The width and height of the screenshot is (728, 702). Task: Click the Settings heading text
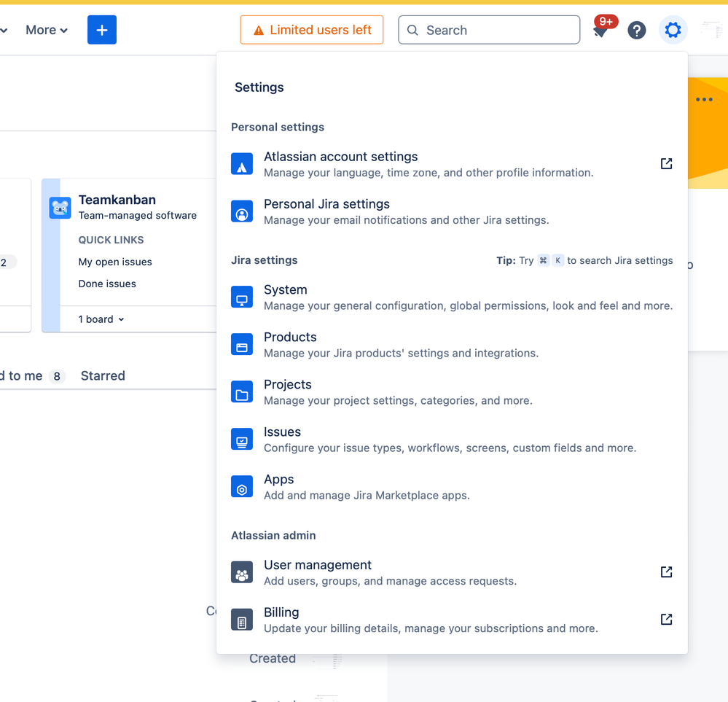[x=259, y=87]
